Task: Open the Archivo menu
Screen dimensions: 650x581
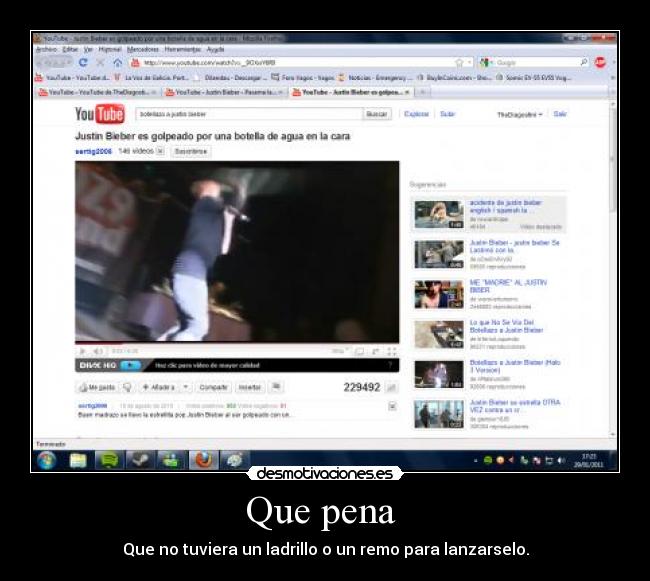Action: pyautogui.click(x=46, y=49)
